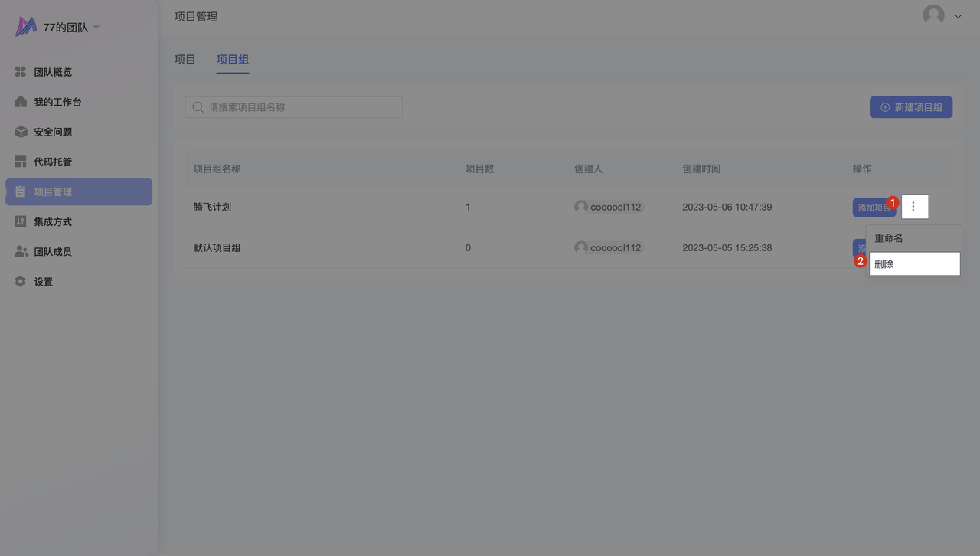
Task: Select the 安全问题 cube icon
Action: pos(21,132)
